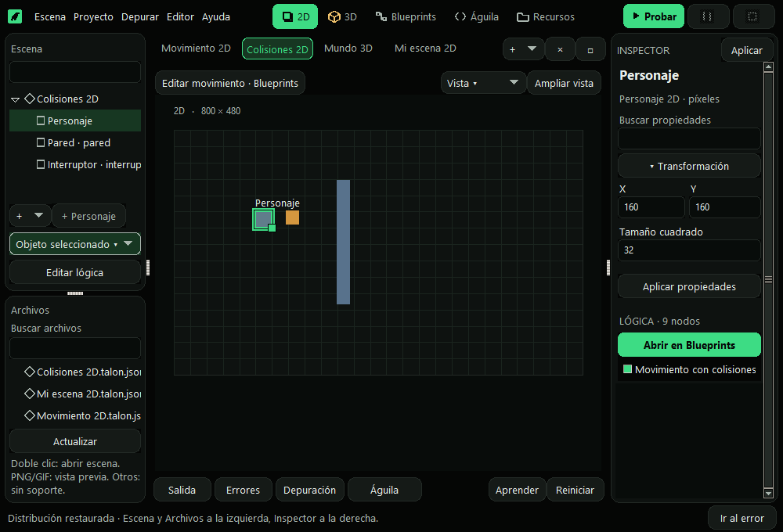This screenshot has width=783, height=532.
Task: Open the Salida bottom panel
Action: (182, 490)
